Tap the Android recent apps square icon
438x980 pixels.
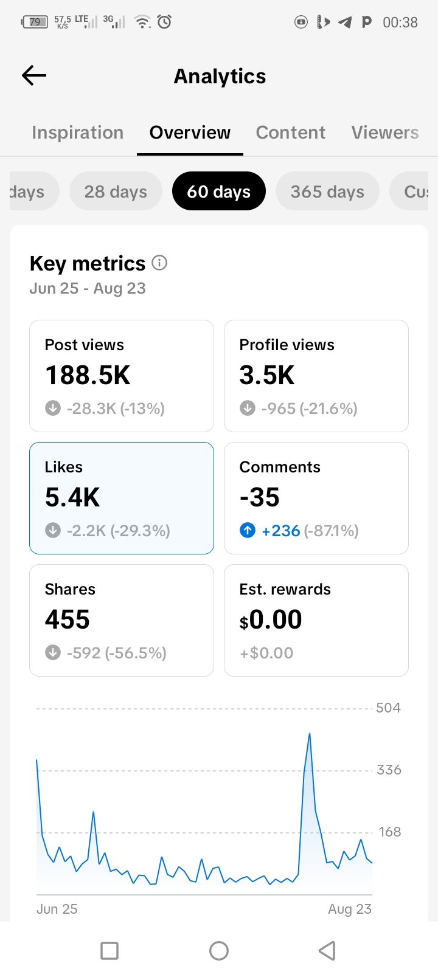(x=109, y=950)
